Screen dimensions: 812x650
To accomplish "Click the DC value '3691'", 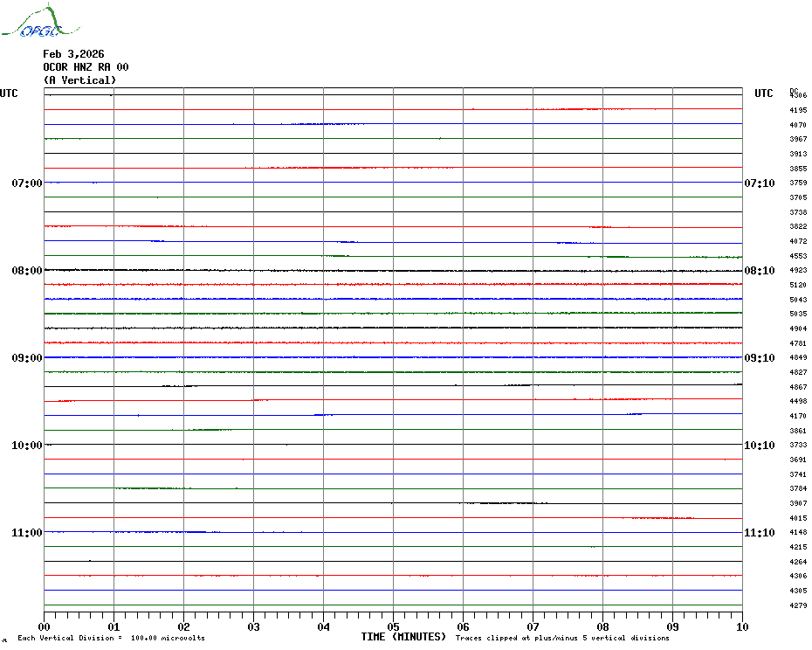I will coord(798,460).
